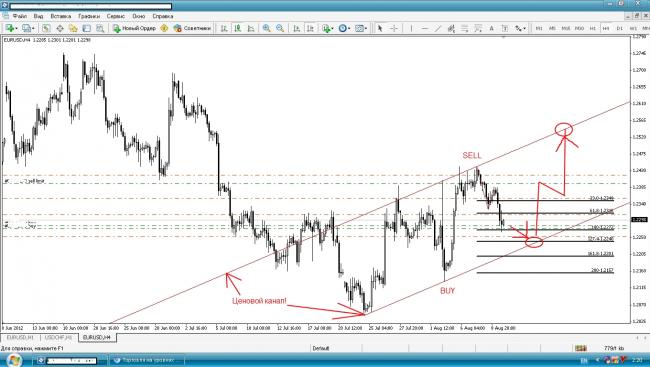Switch to the USDCHF,H1 chart tab
650x367 pixels.
[x=58, y=338]
